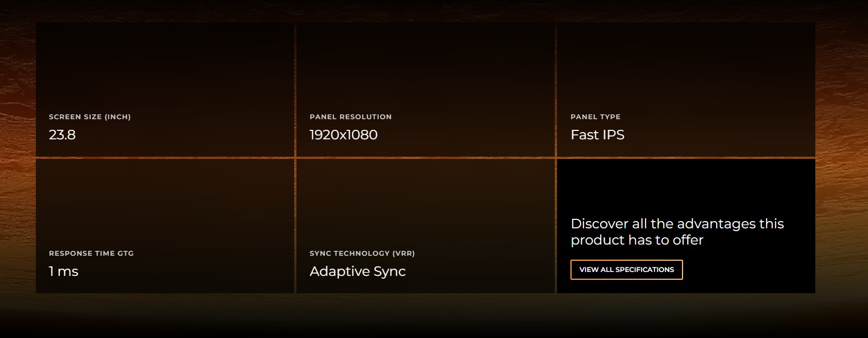Select the 1 ms response time value
Screen dimensions: 868x338
pos(63,271)
